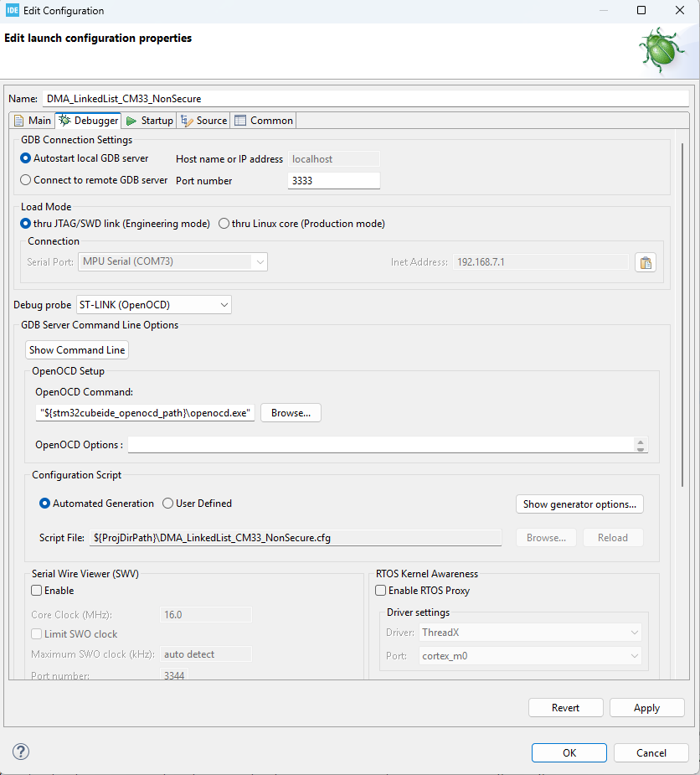The image size is (700, 775).
Task: Click the Inet Address 192.168.7.1 field
Action: [x=540, y=262]
